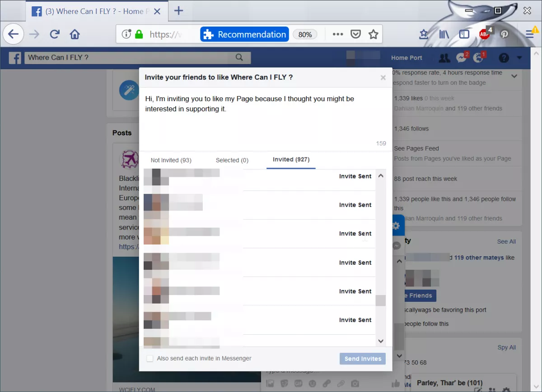542x392 pixels.
Task: Click the thumbs-up like icon in message box
Action: [396, 383]
